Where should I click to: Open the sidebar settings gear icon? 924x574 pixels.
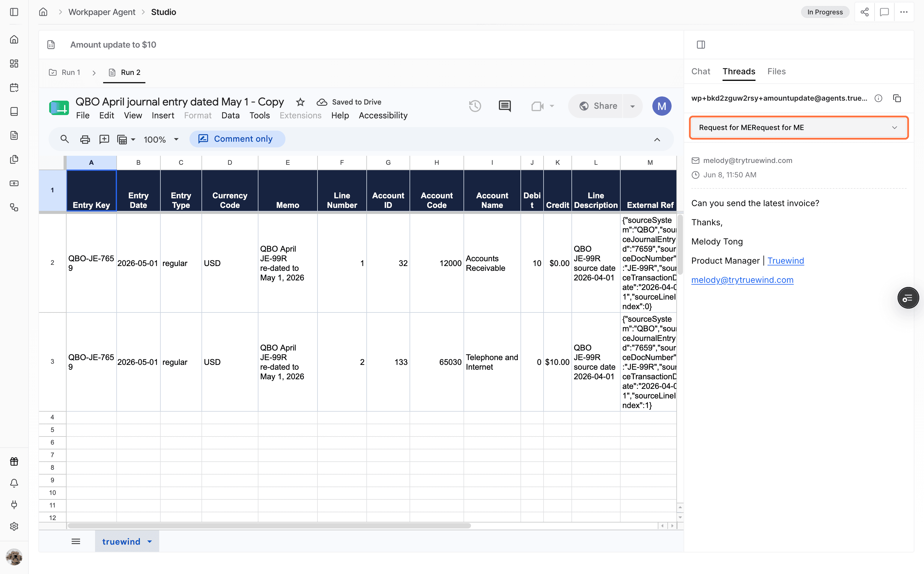[14, 526]
